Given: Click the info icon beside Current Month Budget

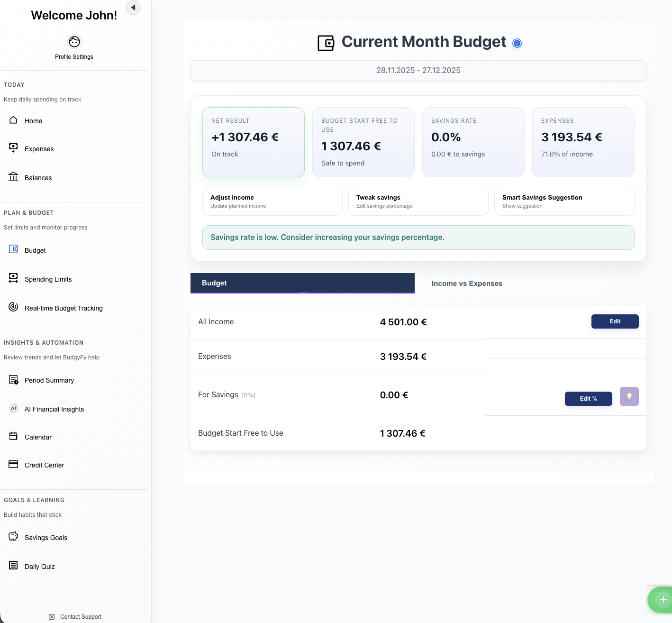Looking at the screenshot, I should point(517,43).
